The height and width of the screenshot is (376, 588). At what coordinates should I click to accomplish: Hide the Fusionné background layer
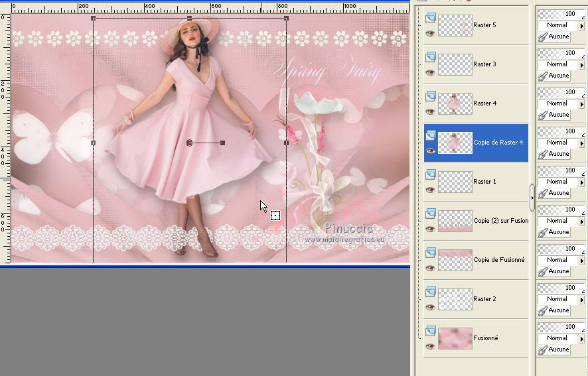click(430, 346)
